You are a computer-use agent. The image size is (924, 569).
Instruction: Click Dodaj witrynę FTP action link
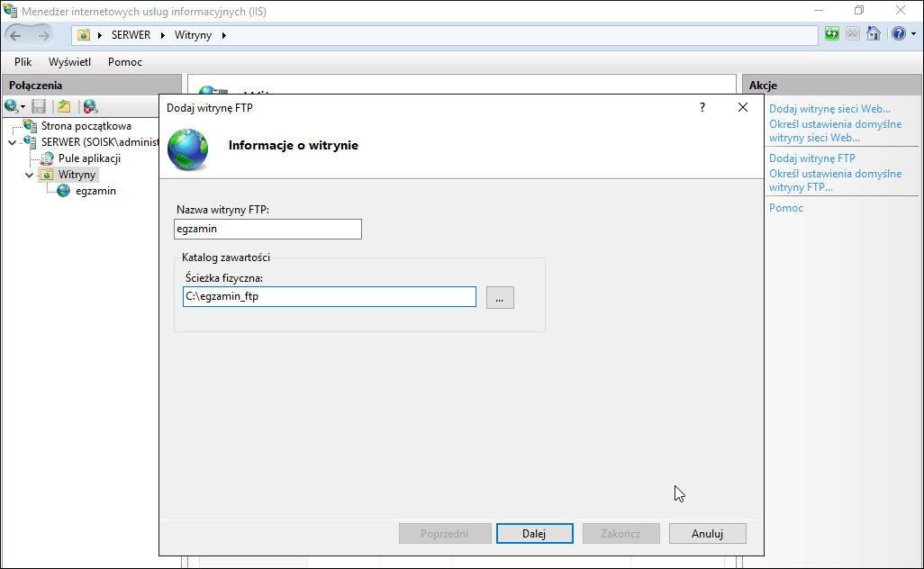click(812, 158)
